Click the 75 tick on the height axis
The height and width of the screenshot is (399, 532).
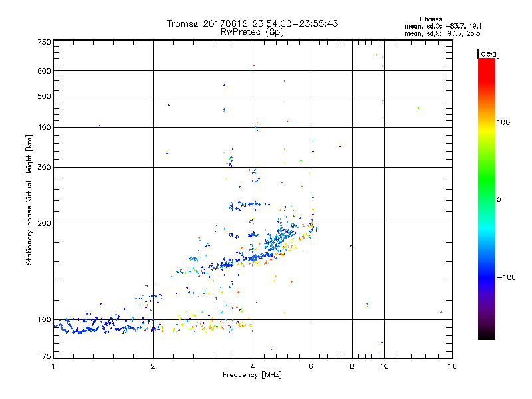[47, 358]
